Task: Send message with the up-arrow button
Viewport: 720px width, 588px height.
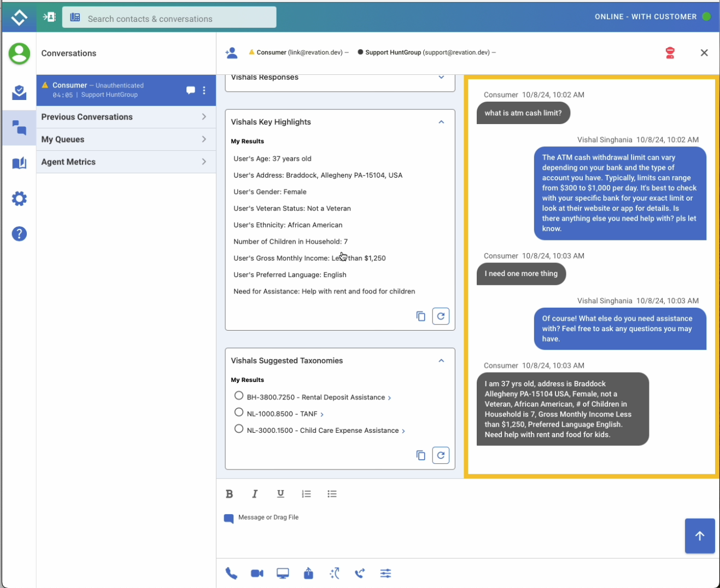Action: (x=700, y=536)
